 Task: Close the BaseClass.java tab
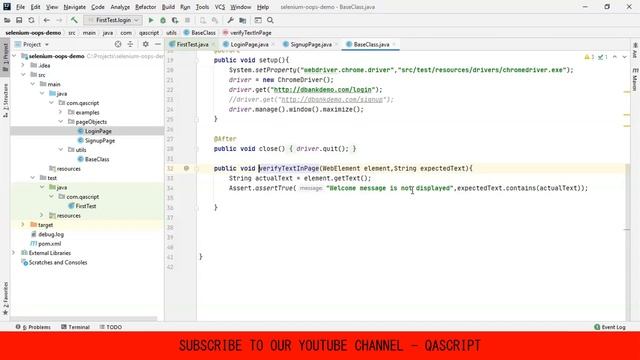pyautogui.click(x=394, y=44)
